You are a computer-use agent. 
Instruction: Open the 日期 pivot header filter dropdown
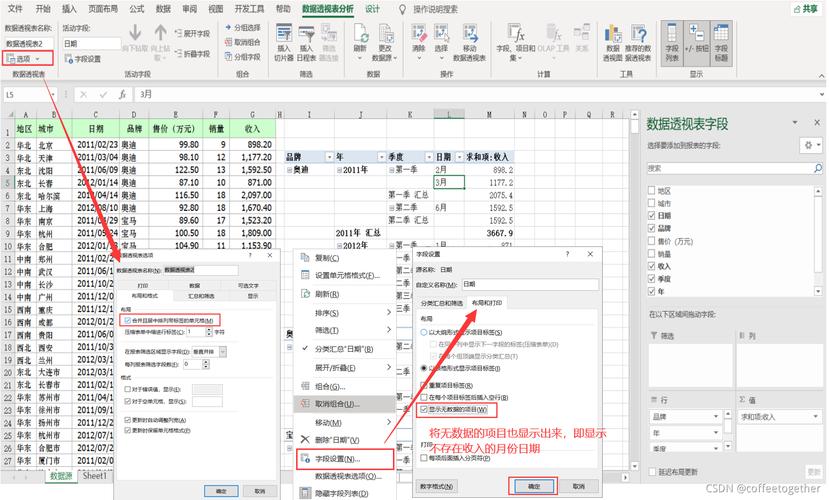point(459,157)
